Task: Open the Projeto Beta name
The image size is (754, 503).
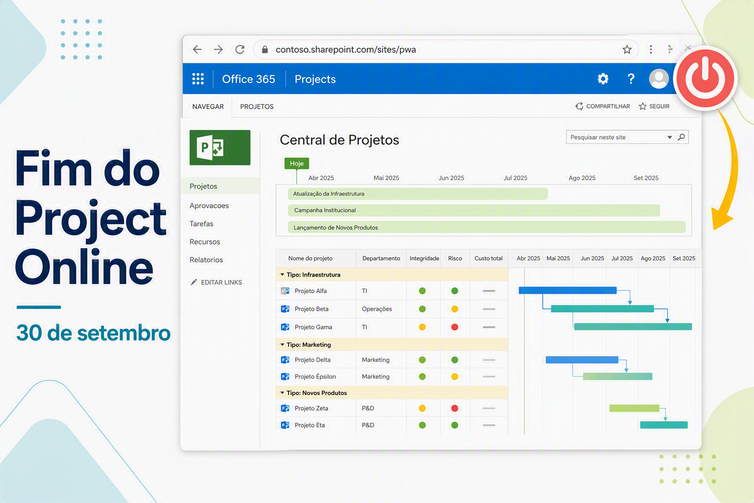Action: pyautogui.click(x=312, y=309)
